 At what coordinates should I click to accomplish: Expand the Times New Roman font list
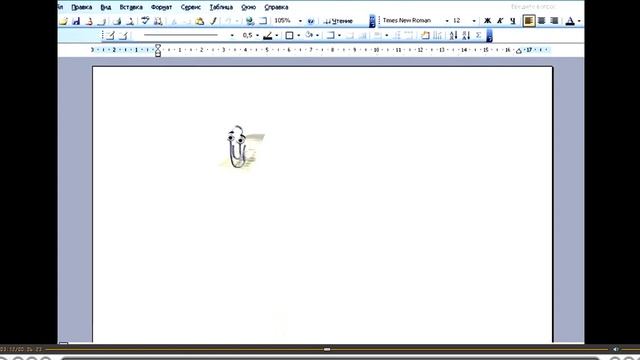447,21
